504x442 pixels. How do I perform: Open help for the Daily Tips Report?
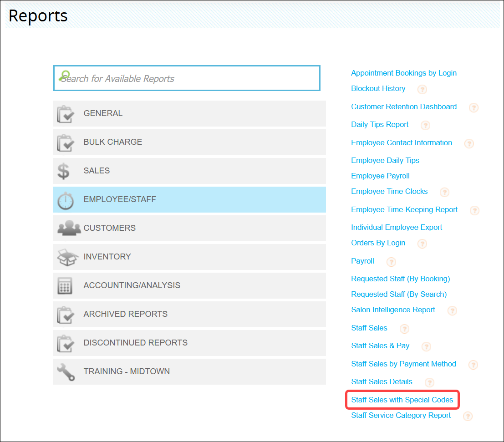click(x=425, y=125)
